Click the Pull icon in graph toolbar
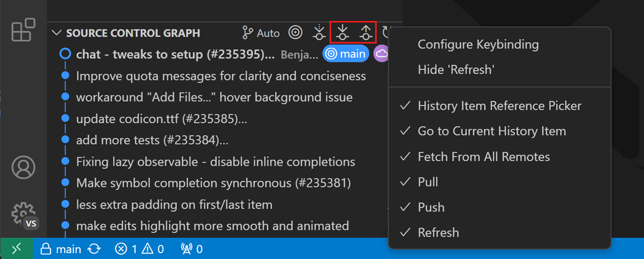Image resolution: width=644 pixels, height=259 pixels. 342,33
